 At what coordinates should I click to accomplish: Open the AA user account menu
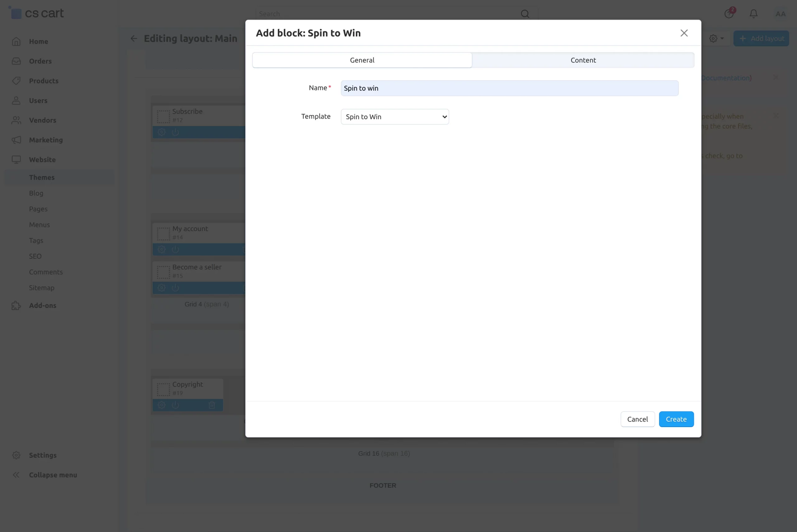point(780,14)
